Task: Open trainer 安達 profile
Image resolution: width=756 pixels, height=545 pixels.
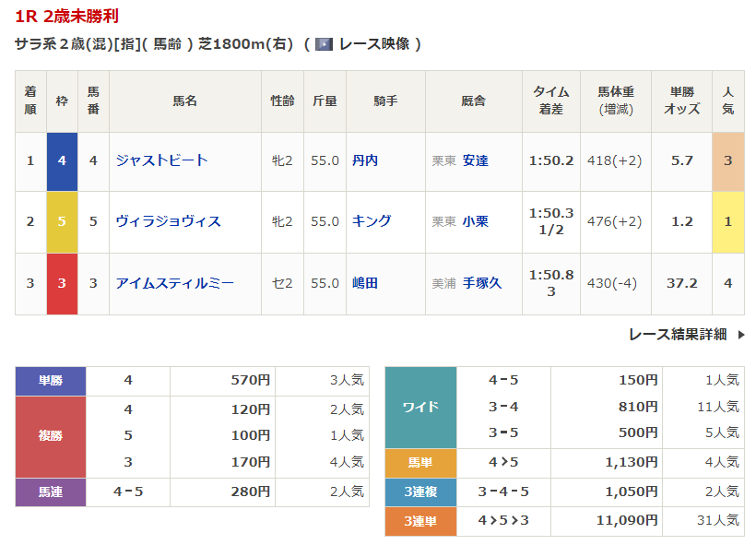Action: pyautogui.click(x=476, y=160)
